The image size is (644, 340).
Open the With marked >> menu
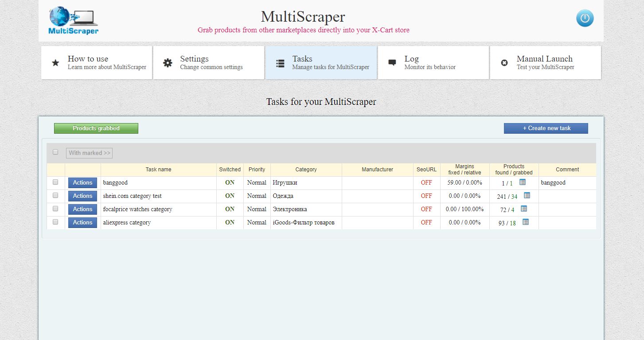pyautogui.click(x=89, y=153)
